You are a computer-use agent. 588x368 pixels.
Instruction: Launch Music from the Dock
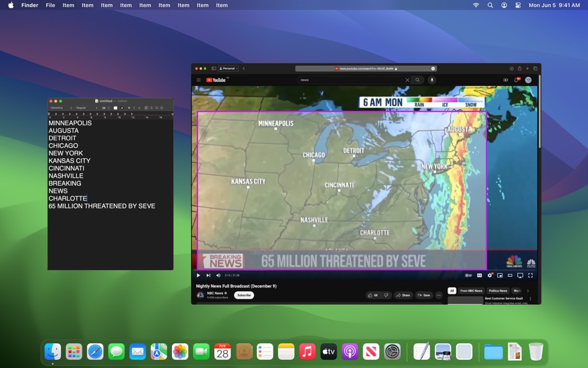coord(307,352)
